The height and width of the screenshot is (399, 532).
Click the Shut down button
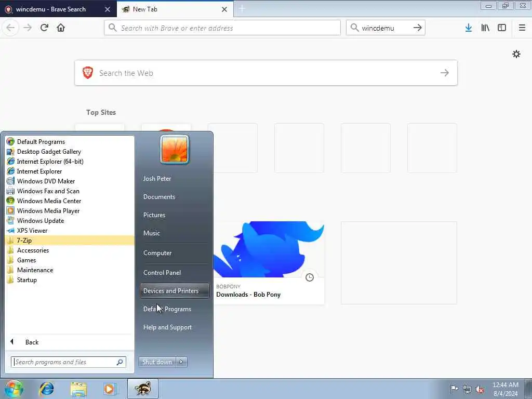(x=157, y=362)
